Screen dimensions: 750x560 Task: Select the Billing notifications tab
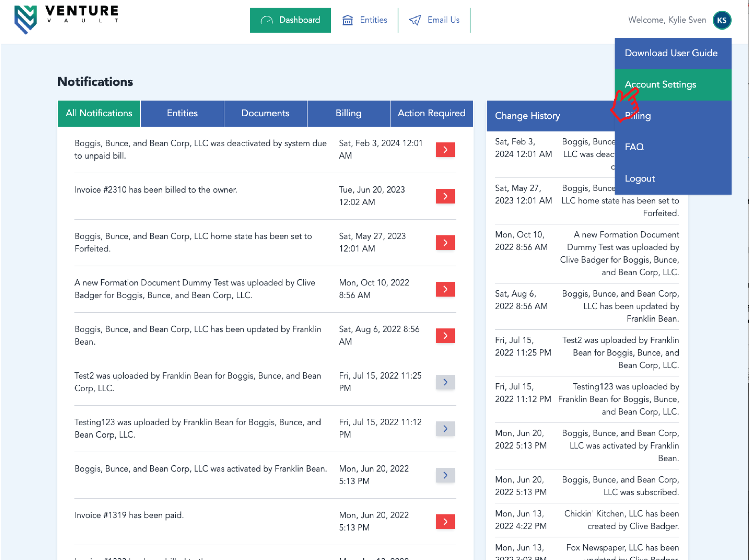[x=348, y=113]
